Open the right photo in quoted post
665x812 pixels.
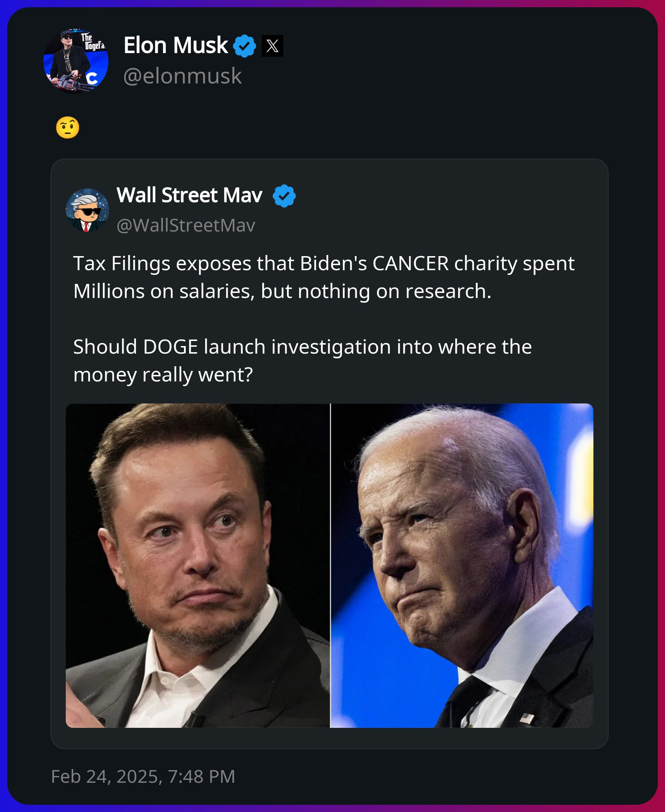[x=462, y=565]
